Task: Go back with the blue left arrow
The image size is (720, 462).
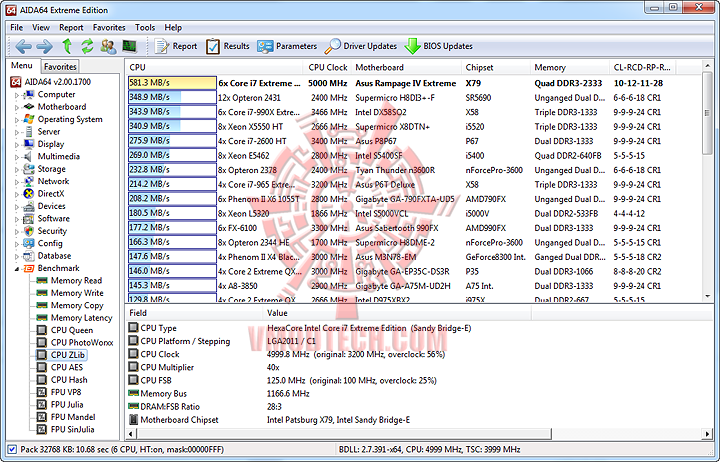Action: click(23, 46)
